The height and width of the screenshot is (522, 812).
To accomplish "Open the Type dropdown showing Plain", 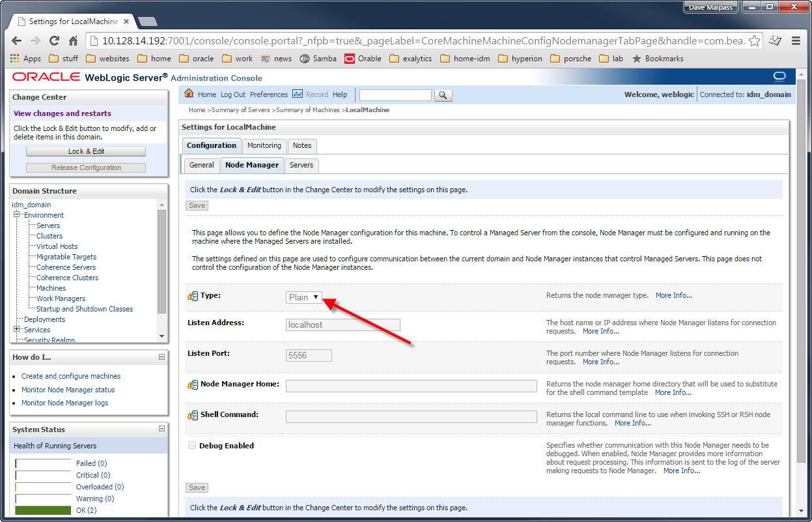I will click(x=305, y=297).
